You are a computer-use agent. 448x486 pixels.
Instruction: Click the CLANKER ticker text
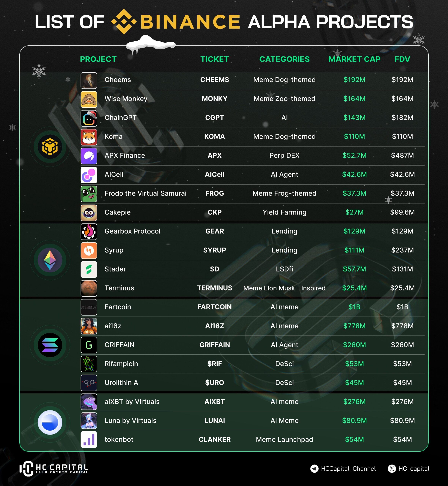[215, 439]
